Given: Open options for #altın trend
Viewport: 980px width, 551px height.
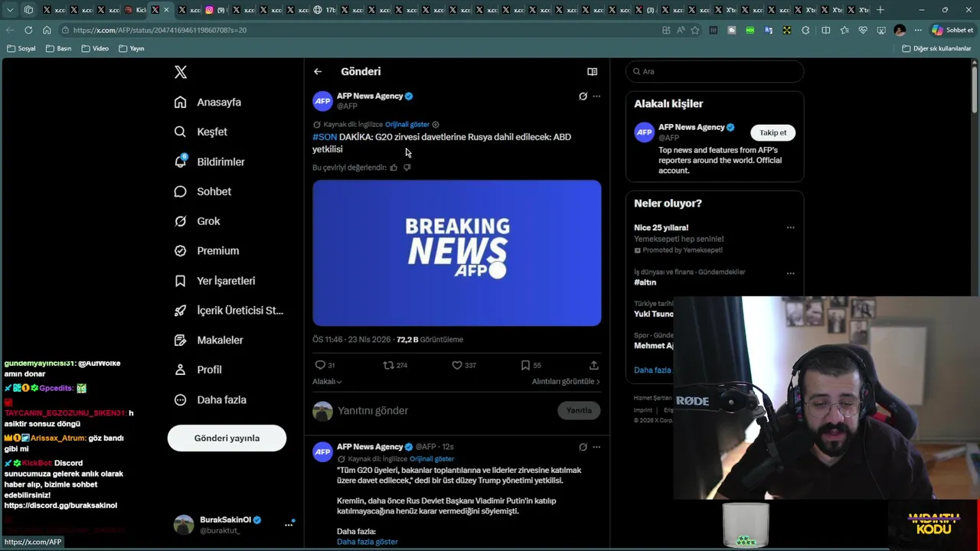Looking at the screenshot, I should (x=790, y=272).
